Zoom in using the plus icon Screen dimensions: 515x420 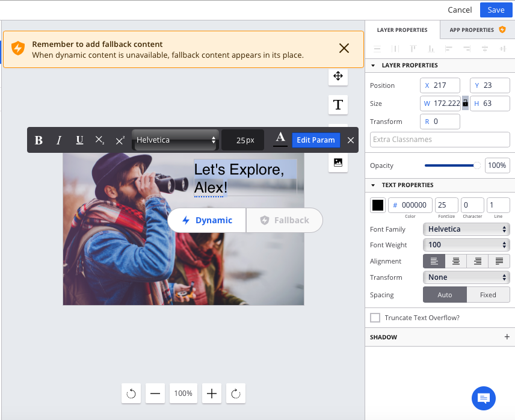pyautogui.click(x=211, y=393)
